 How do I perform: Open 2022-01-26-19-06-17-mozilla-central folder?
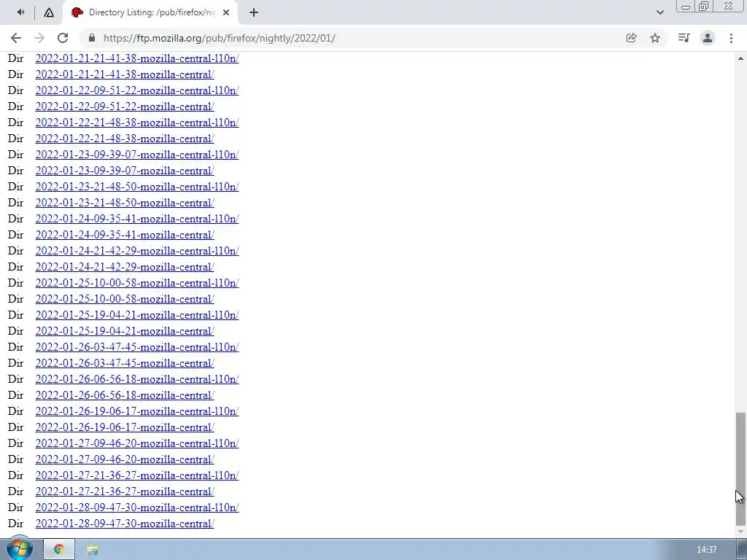pyautogui.click(x=125, y=427)
